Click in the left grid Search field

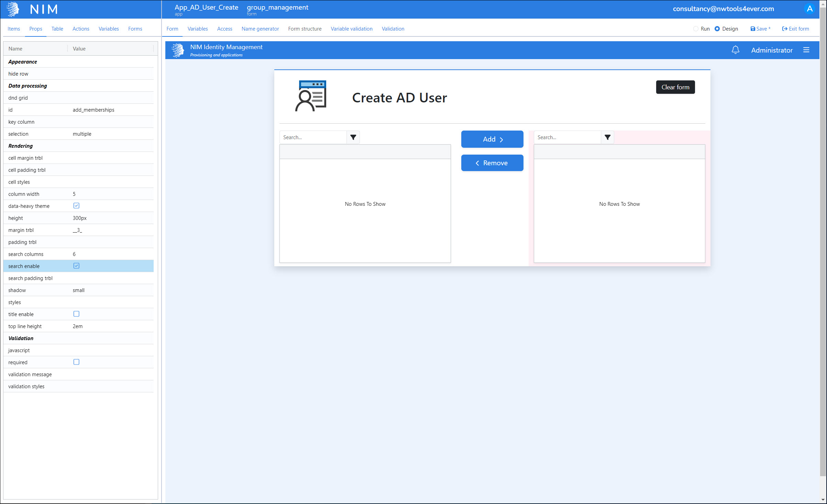coord(313,137)
